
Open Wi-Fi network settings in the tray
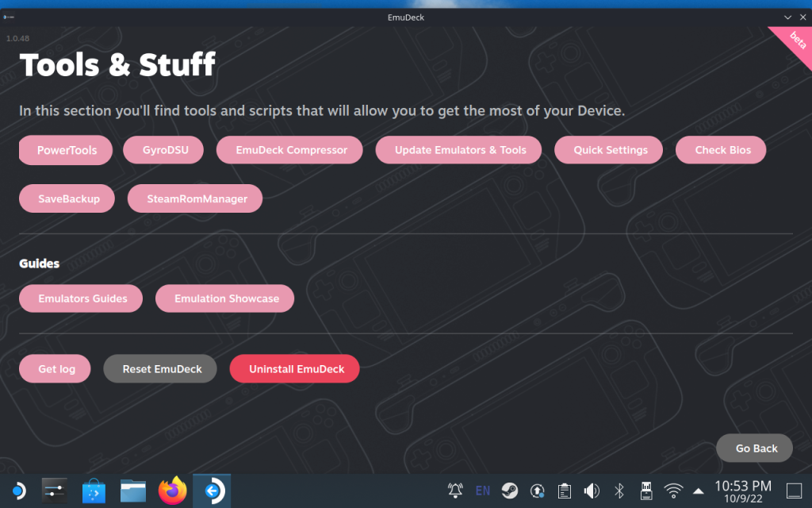tap(673, 491)
